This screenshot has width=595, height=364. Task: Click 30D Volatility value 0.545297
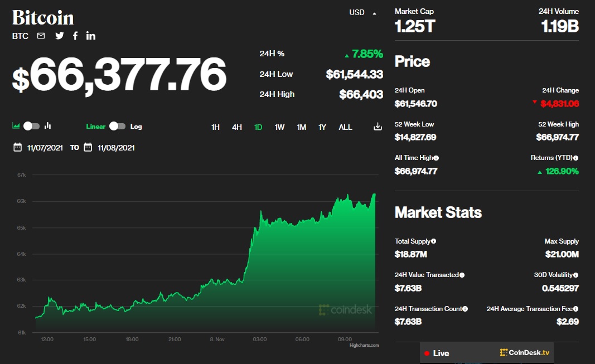click(560, 289)
